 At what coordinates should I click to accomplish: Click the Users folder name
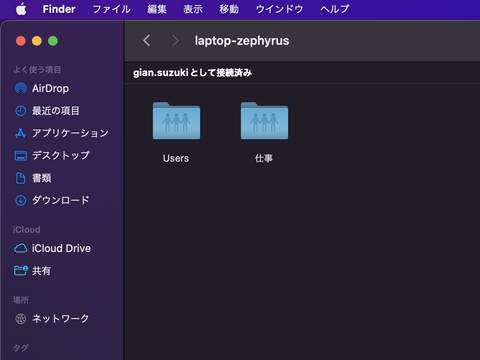[x=176, y=158]
